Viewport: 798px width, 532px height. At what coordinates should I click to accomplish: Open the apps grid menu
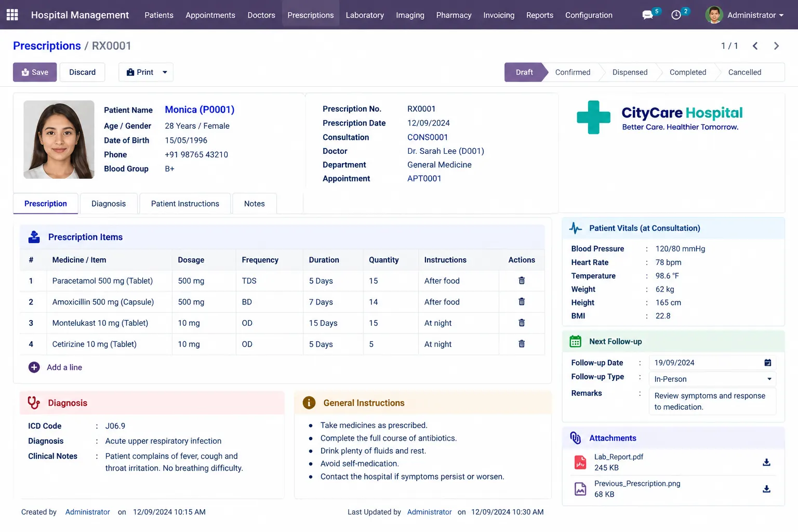point(12,15)
